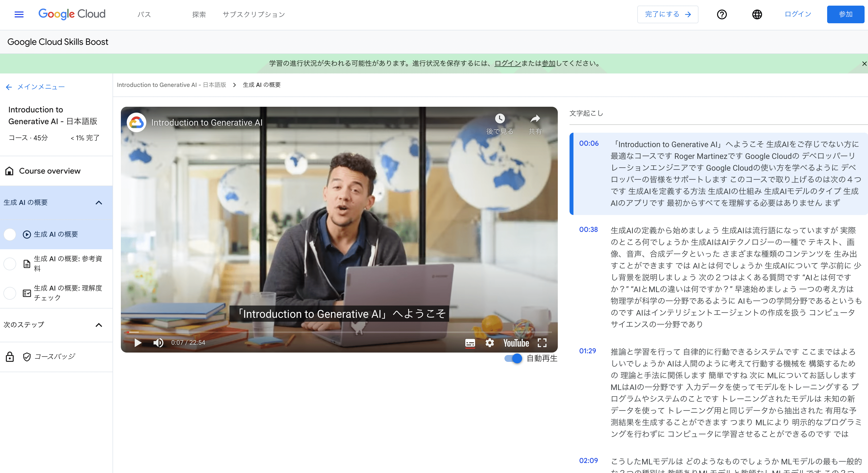Jump to transcript timestamp 01:29
The height and width of the screenshot is (473, 868).
point(587,351)
